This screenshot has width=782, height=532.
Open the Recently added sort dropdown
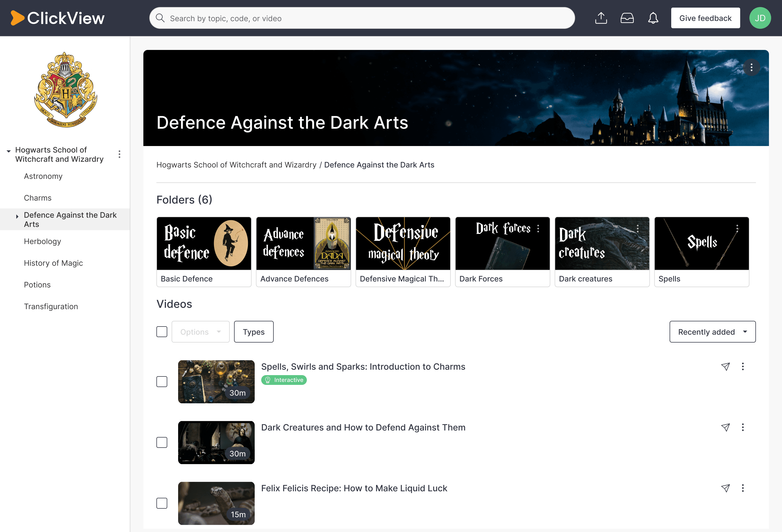[713, 332]
